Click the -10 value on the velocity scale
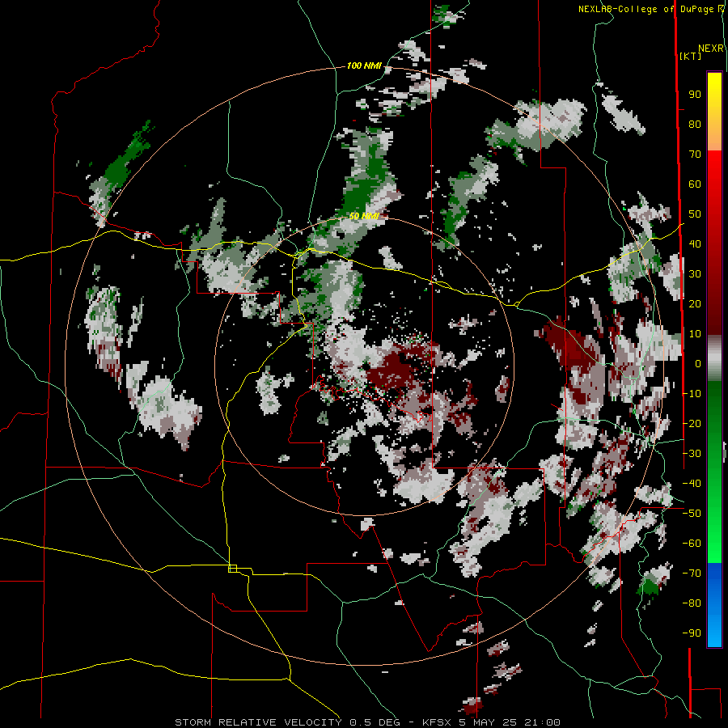 click(692, 394)
